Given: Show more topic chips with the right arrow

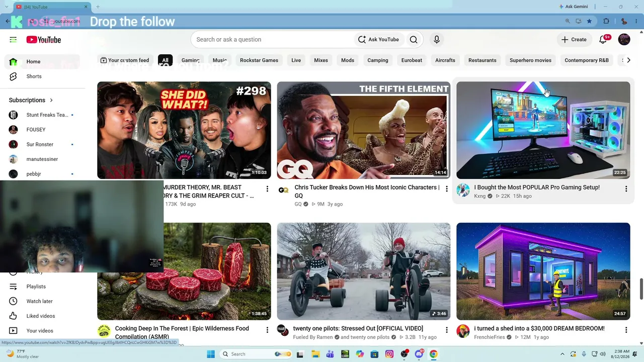Looking at the screenshot, I should (628, 60).
